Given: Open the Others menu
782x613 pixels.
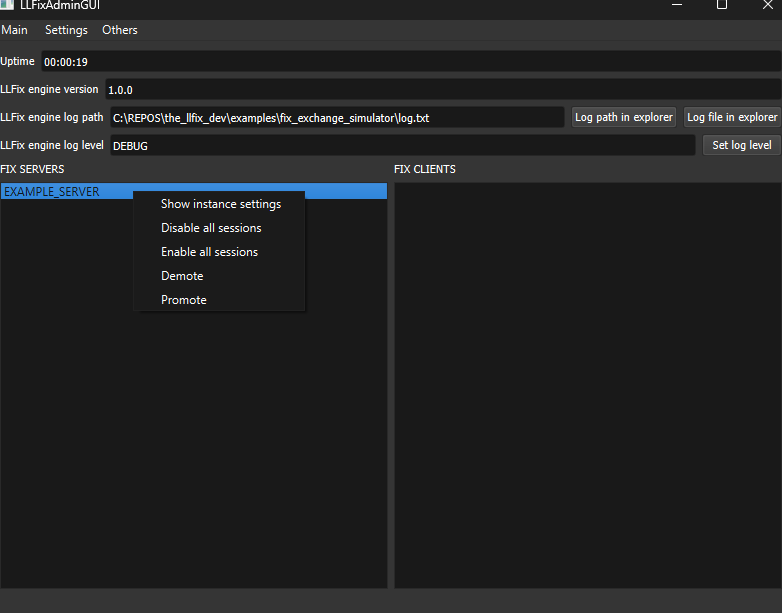Looking at the screenshot, I should coord(120,30).
